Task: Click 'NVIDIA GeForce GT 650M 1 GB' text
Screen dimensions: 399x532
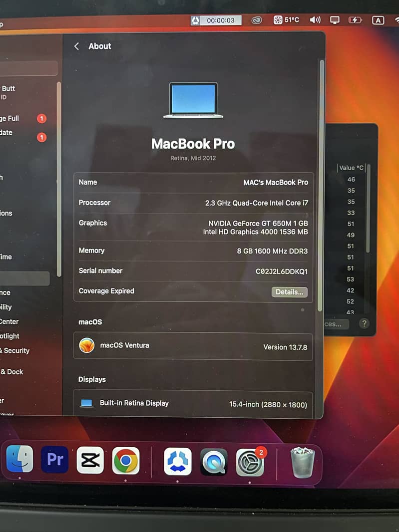Action: (x=258, y=223)
